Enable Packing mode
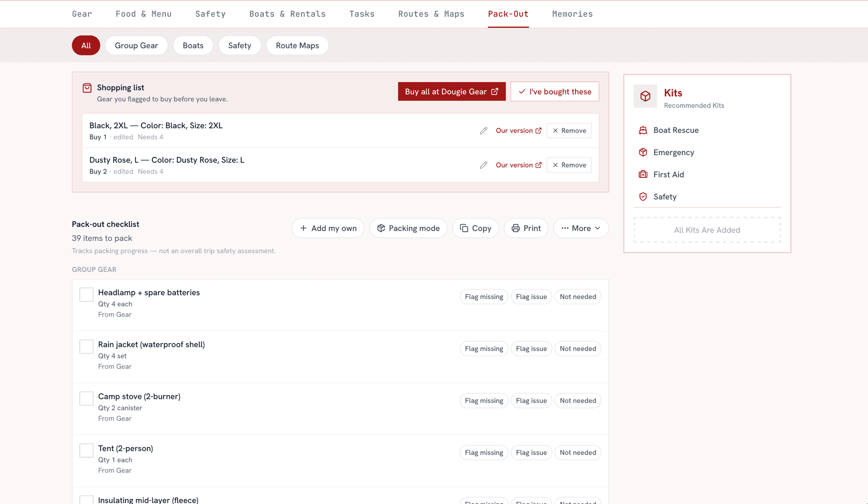868x504 pixels. [x=408, y=228]
